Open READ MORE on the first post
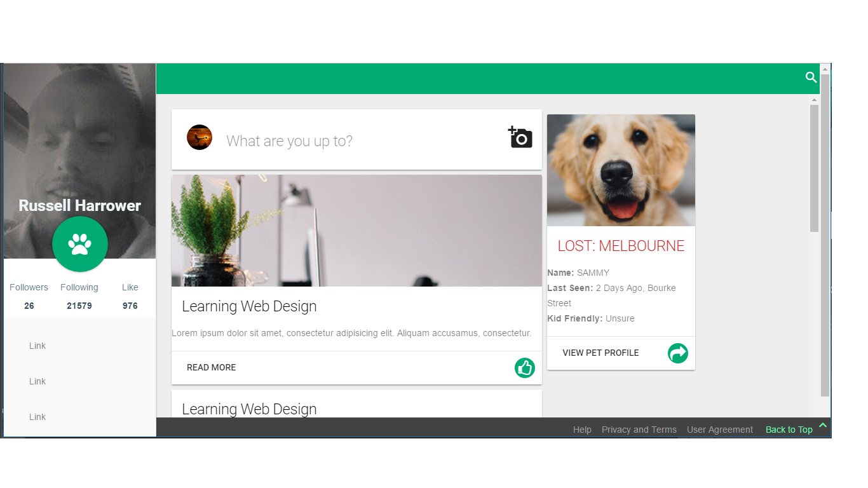The image size is (868, 488). [212, 367]
